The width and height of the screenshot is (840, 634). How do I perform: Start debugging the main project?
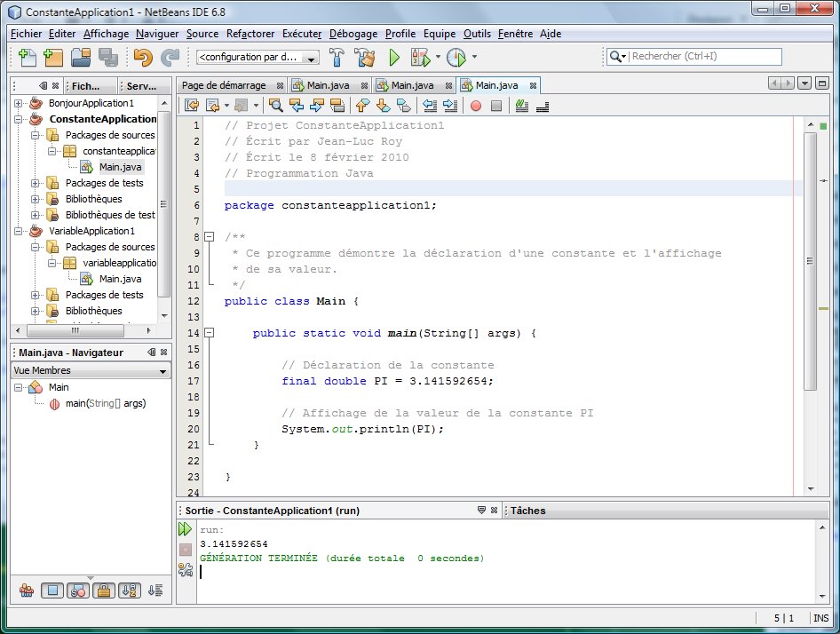coord(421,57)
